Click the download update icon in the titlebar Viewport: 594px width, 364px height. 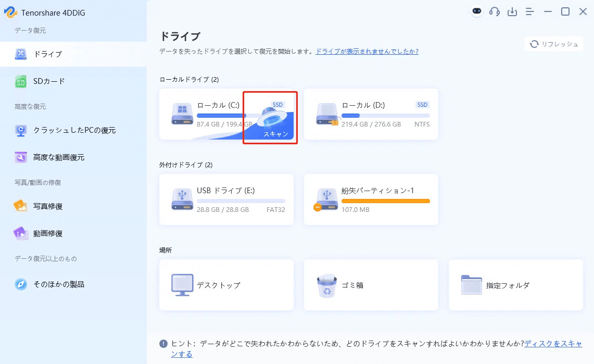point(512,11)
